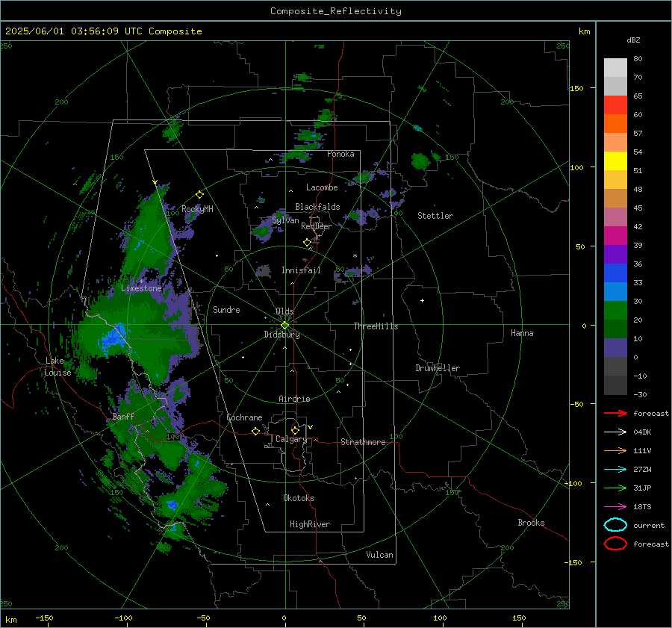Viewport: 672px width, 628px height.
Task: Click the yellow diamond marker near RockyMH
Action: click(x=199, y=195)
